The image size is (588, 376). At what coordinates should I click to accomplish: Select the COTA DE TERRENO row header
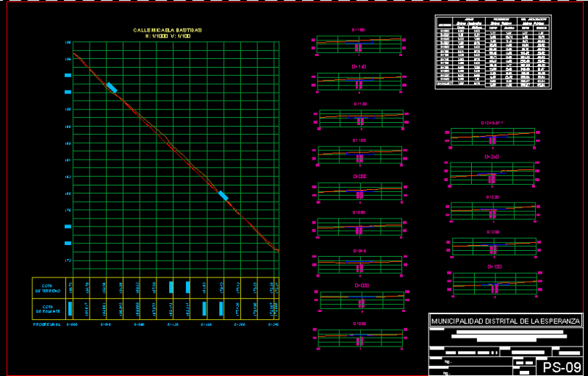48,288
